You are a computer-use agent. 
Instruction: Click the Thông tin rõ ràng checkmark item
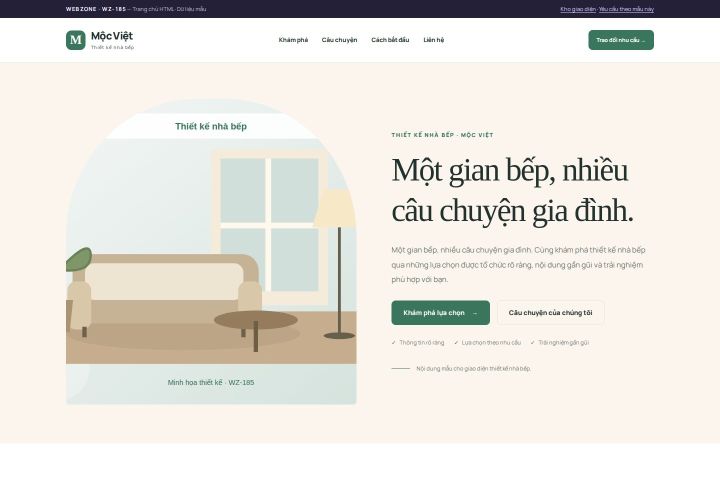418,343
